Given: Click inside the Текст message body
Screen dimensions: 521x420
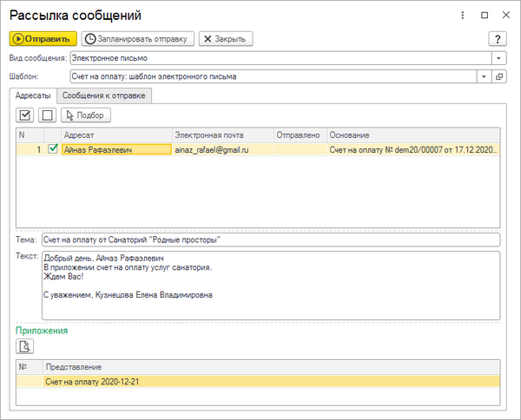Looking at the screenshot, I should pyautogui.click(x=269, y=285).
